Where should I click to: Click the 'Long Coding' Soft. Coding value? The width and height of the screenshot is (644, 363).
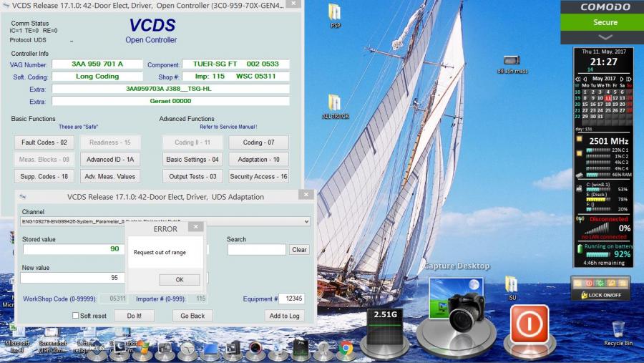point(97,77)
